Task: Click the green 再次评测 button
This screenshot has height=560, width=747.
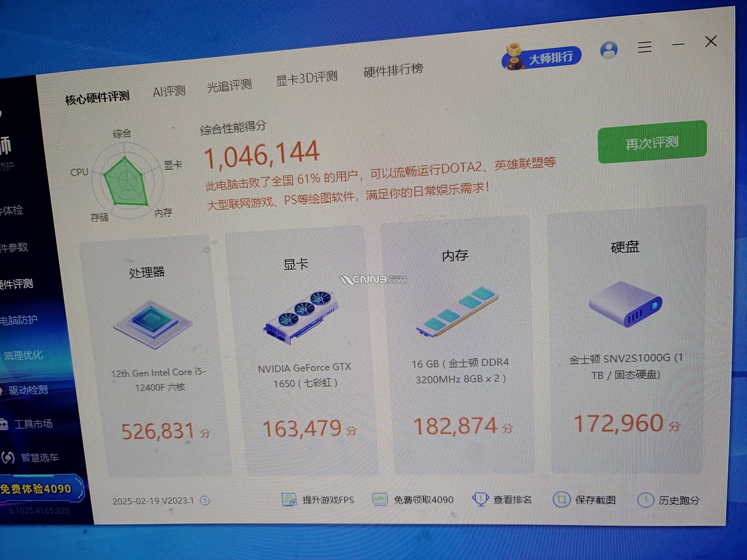Action: point(652,142)
